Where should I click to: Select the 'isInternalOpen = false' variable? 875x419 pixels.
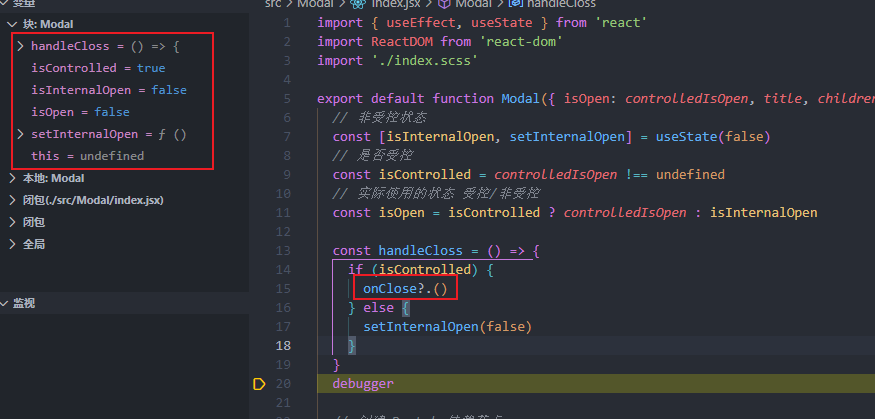109,90
